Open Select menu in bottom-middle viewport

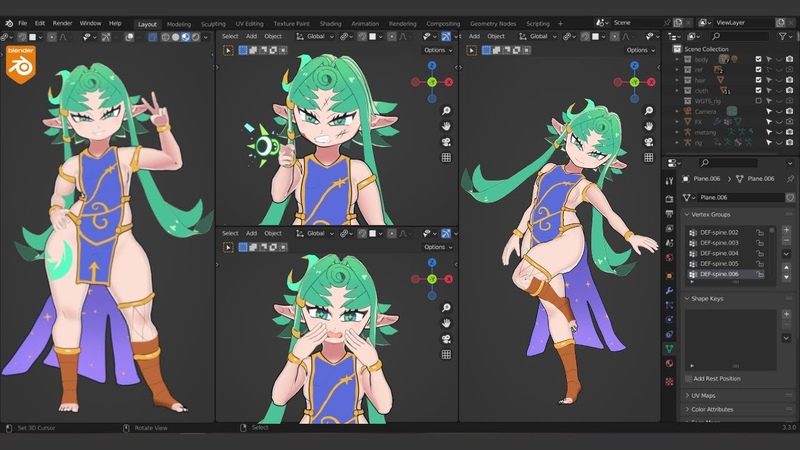pos(230,233)
